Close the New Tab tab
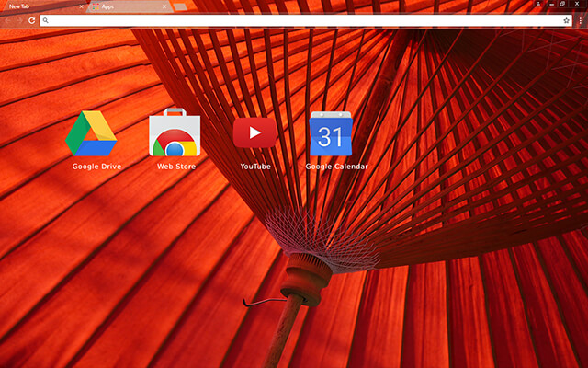This screenshot has height=368, width=588. [x=82, y=6]
